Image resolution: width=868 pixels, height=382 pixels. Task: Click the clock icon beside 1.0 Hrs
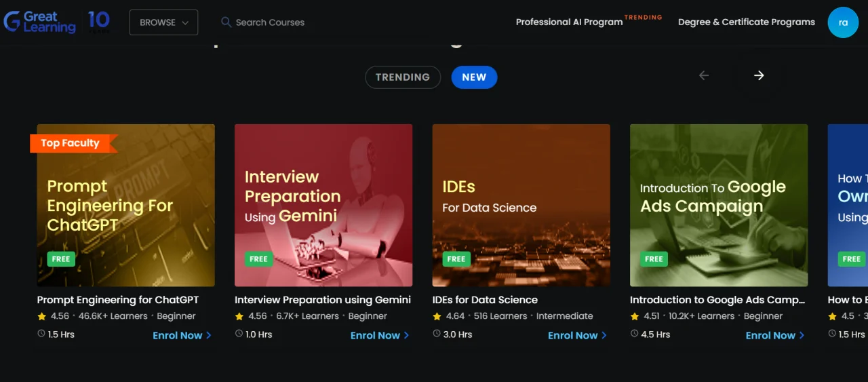[x=239, y=334]
